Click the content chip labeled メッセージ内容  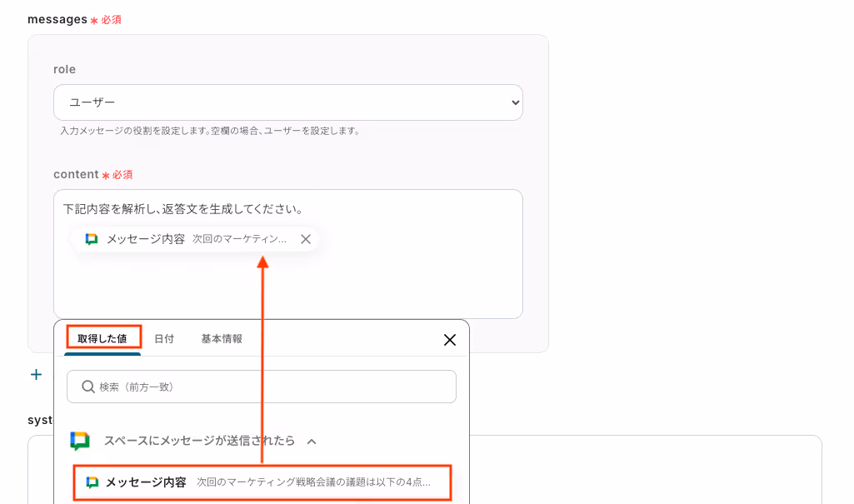tap(195, 239)
